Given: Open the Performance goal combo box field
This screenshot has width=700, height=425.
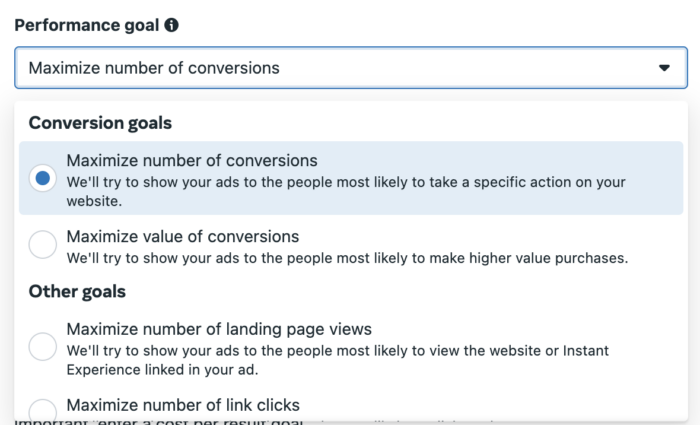Looking at the screenshot, I should click(351, 68).
